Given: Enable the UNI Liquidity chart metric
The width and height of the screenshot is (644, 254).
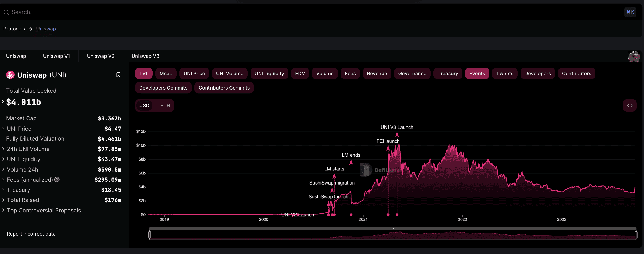Looking at the screenshot, I should tap(269, 74).
